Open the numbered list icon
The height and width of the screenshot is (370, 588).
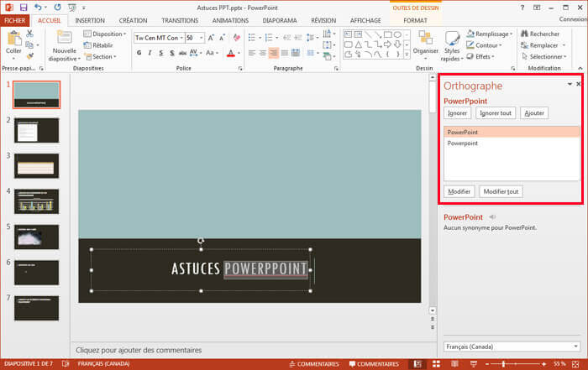[x=269, y=38]
